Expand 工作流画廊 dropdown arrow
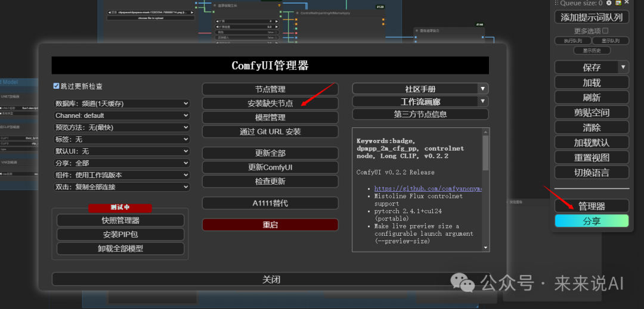 [x=482, y=101]
